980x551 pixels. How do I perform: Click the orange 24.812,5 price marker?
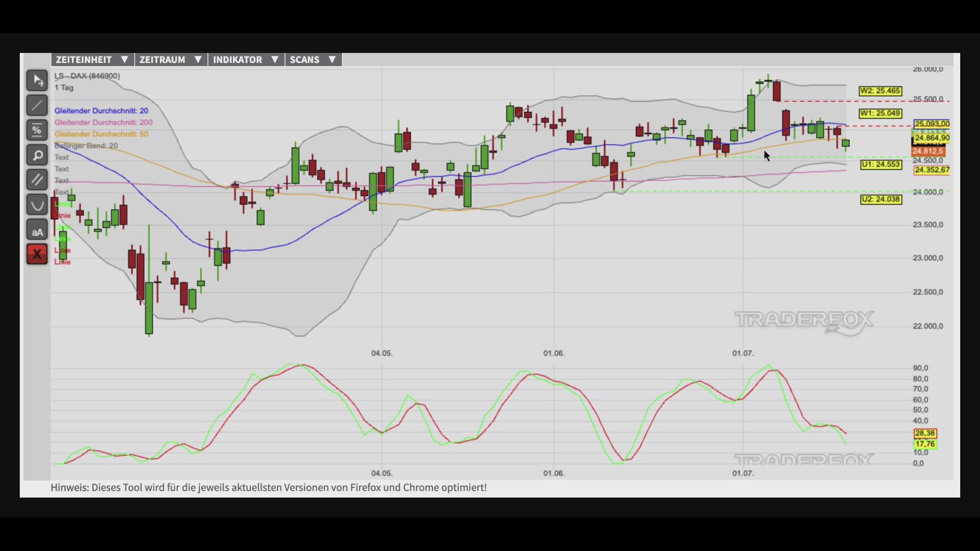(928, 151)
